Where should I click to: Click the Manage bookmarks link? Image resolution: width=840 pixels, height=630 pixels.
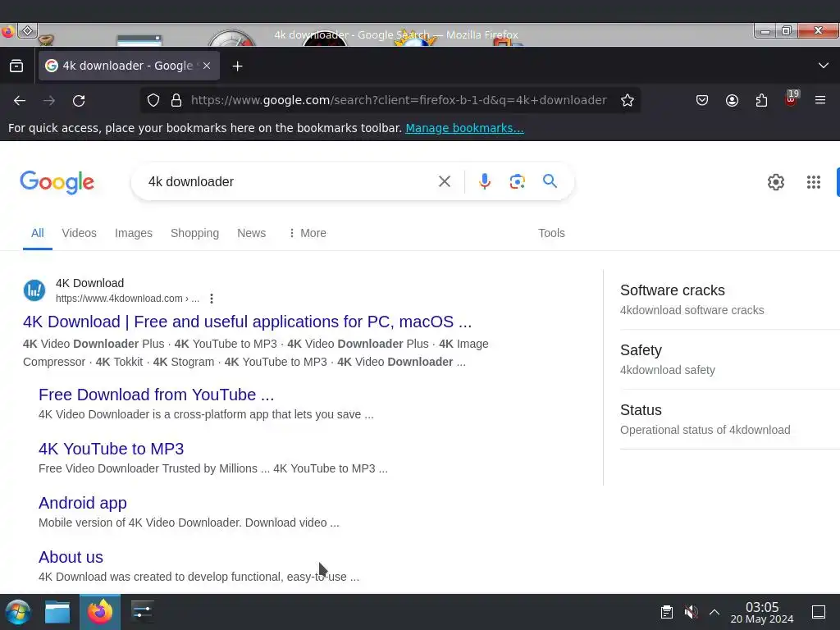point(464,128)
